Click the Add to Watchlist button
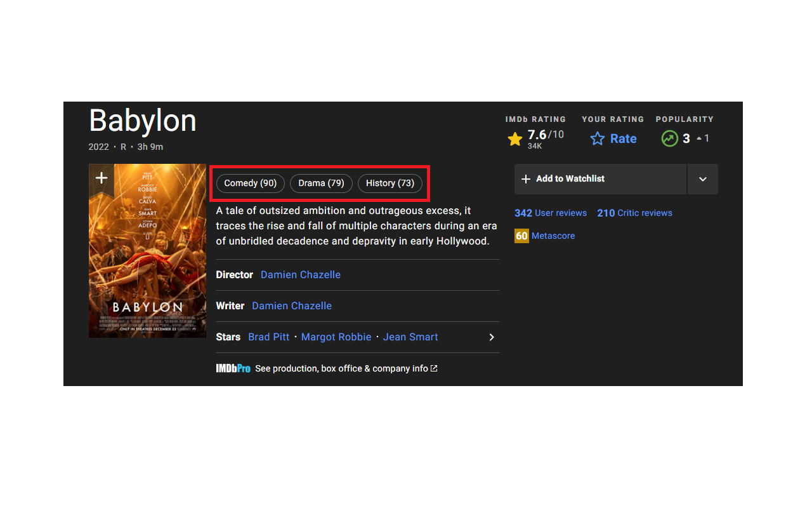This screenshot has width=812, height=508. pyautogui.click(x=600, y=179)
